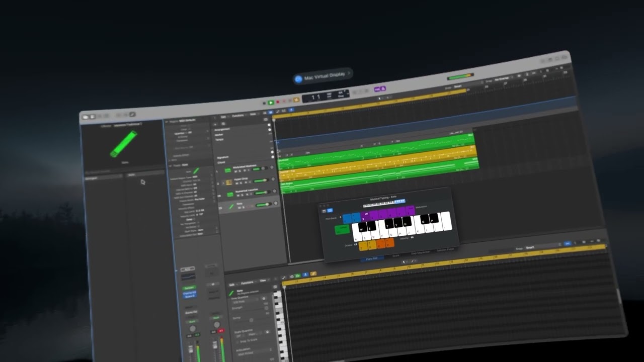
Task: Click the red Record button
Action: click(x=278, y=102)
